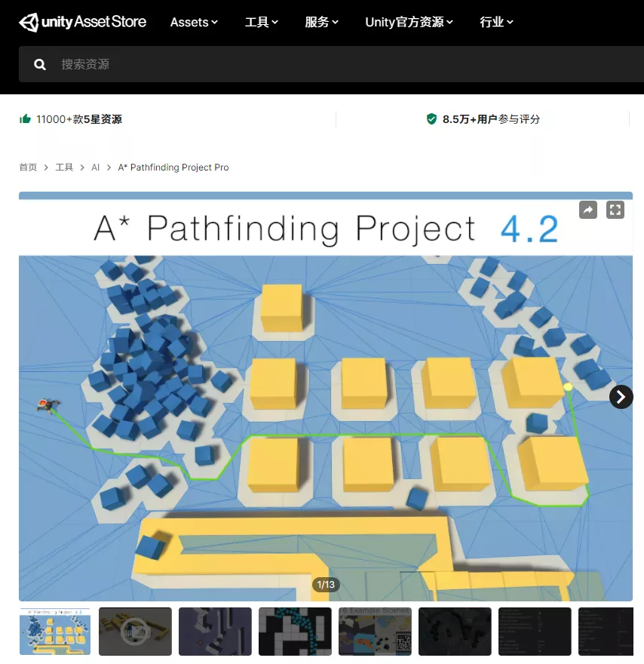Click the A* Pathfinding Project Pro breadcrumb
This screenshot has height=664, width=644.
click(173, 168)
